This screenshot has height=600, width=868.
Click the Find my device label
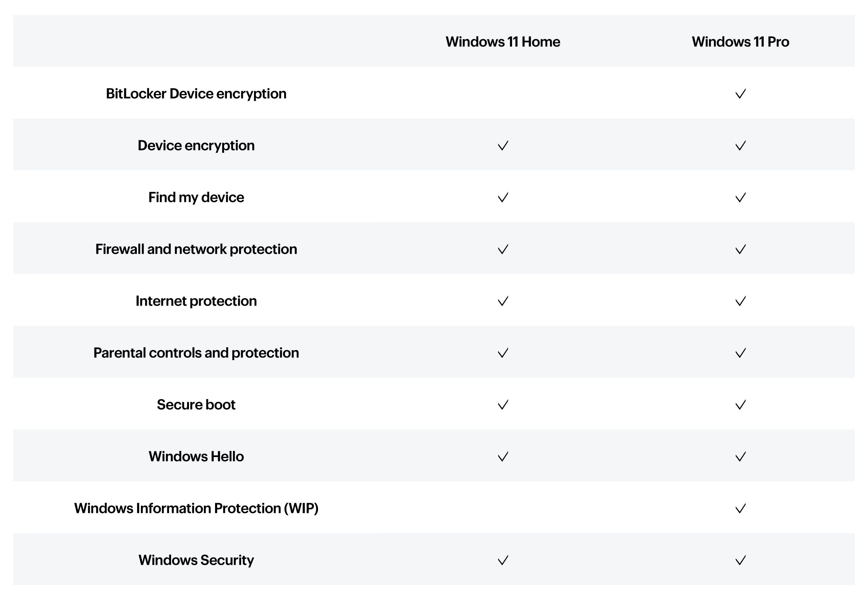coord(196,198)
